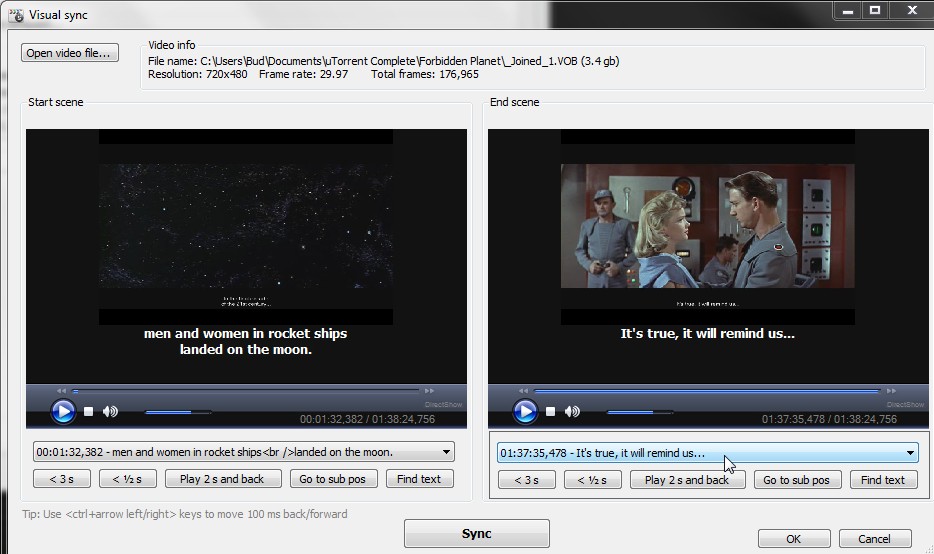Adjust the Start scene volume slider
934x554 pixels.
click(x=178, y=412)
